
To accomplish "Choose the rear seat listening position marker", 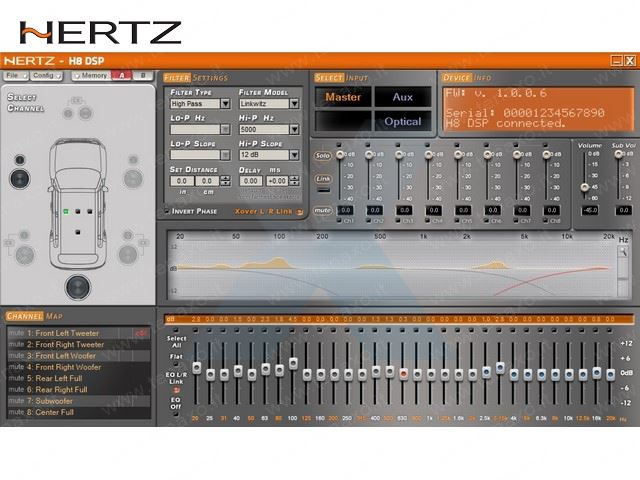I will tap(78, 232).
